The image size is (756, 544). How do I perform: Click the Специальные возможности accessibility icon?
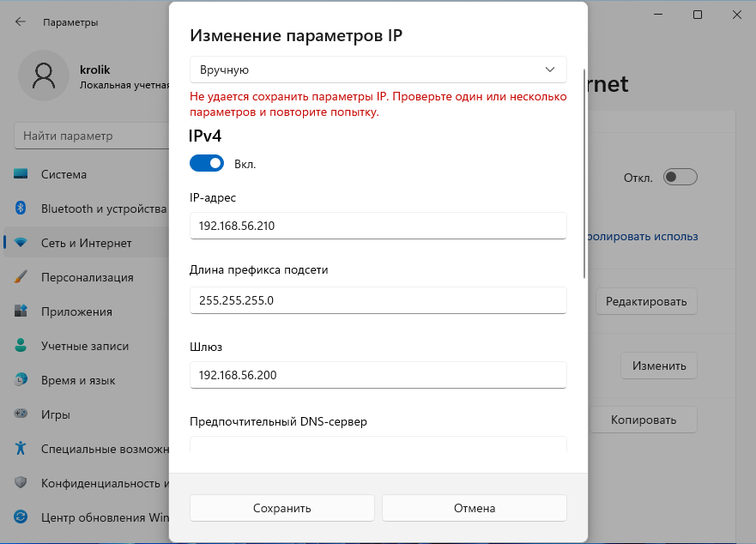pos(21,448)
